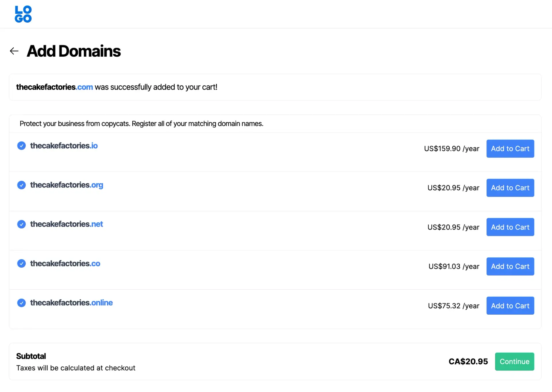Click the checkmark icon next to thecakefactories.io
This screenshot has width=552, height=392.
point(22,146)
